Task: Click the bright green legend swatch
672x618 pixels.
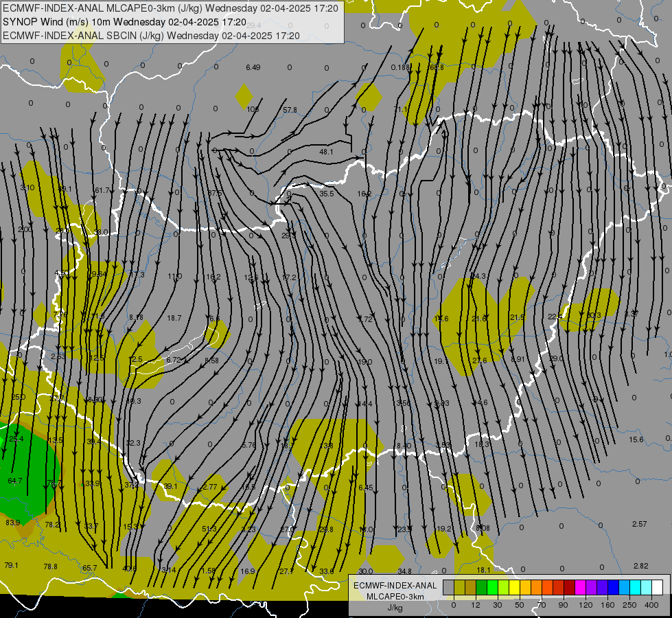Action: (492, 588)
